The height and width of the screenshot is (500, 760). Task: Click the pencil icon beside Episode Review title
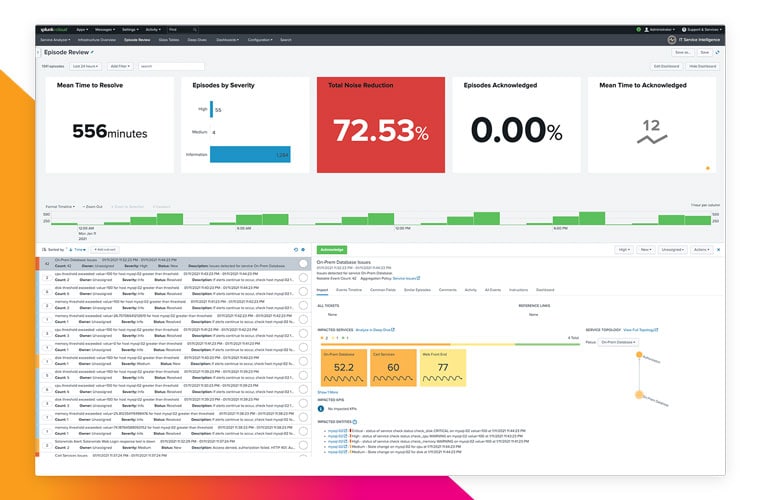pos(92,52)
